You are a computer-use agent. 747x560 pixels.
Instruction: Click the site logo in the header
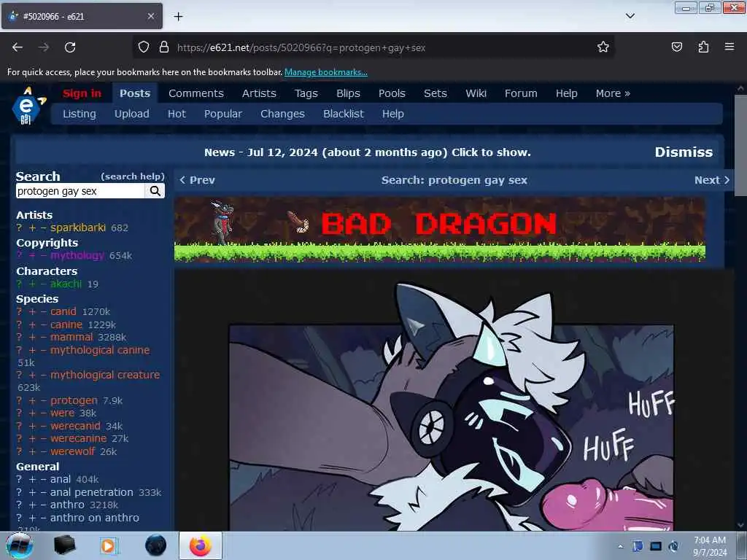(28, 106)
